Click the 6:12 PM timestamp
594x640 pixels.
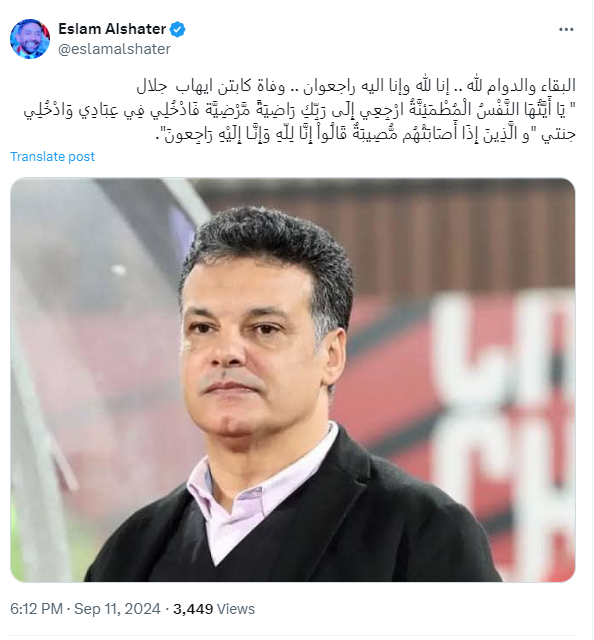point(36,609)
